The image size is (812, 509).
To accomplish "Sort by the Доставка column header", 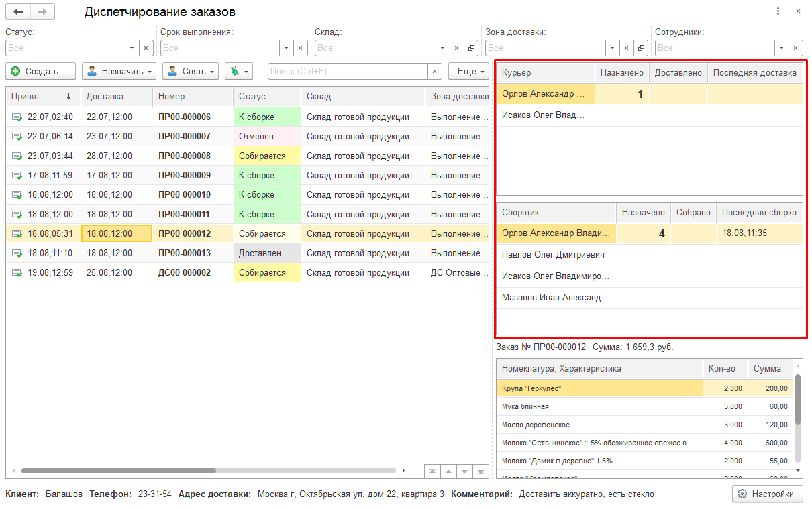I will click(117, 97).
